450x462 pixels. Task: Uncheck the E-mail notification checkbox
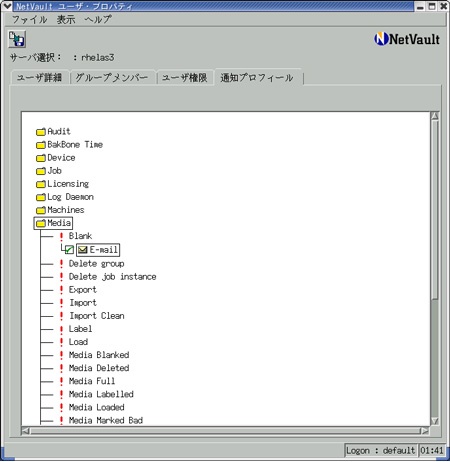click(69, 250)
